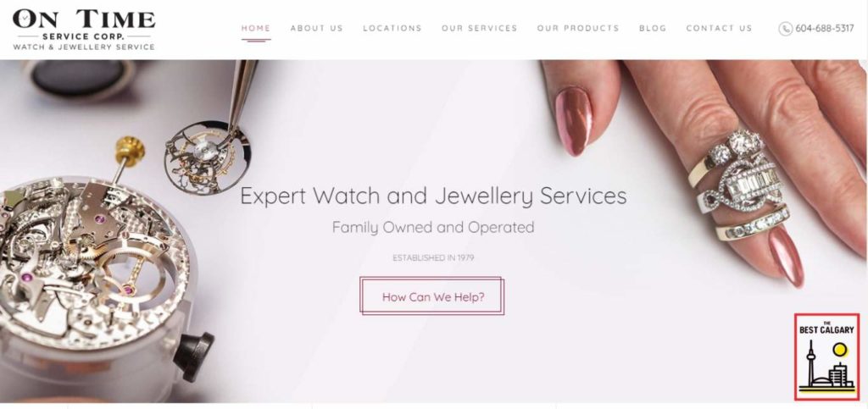The height and width of the screenshot is (409, 868).
Task: Select the Home menu item
Action: click(256, 28)
